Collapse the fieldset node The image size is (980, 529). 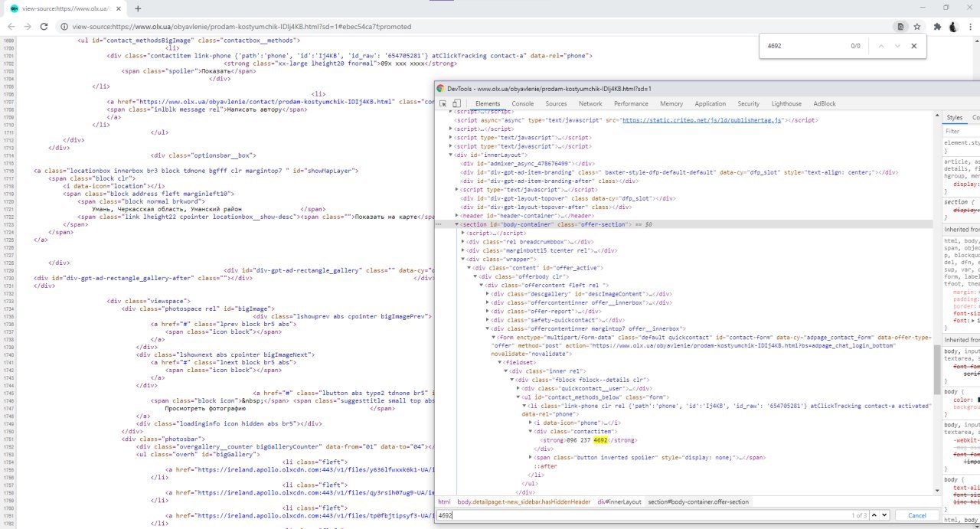point(500,362)
